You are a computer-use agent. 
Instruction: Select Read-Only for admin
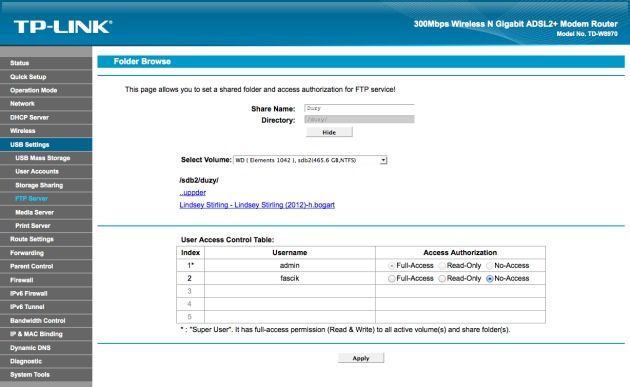pyautogui.click(x=442, y=266)
